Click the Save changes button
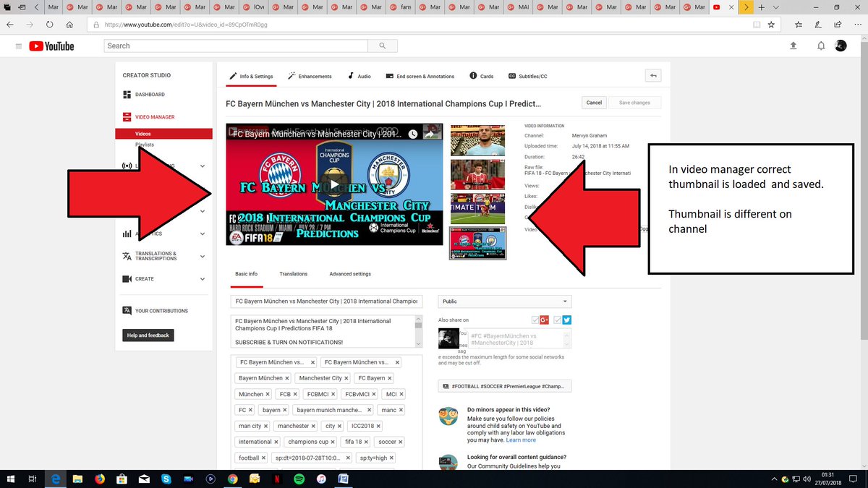 click(x=634, y=103)
